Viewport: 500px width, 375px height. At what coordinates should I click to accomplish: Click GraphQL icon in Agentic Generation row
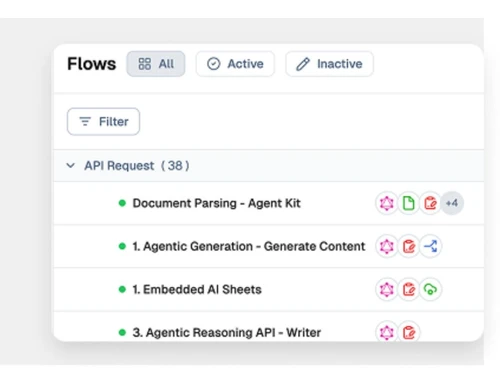pos(387,246)
